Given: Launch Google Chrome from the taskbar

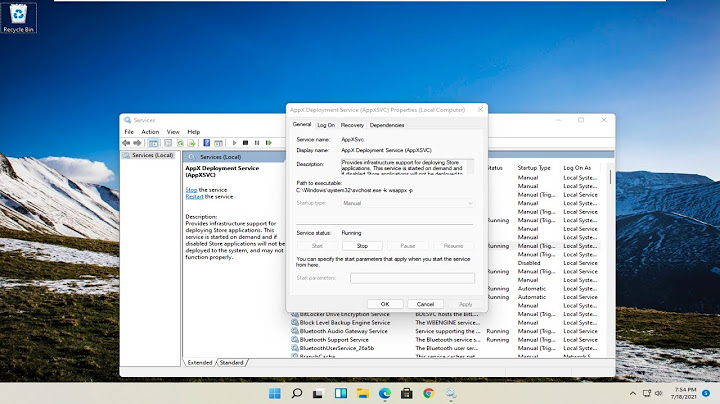Looking at the screenshot, I should tap(428, 393).
